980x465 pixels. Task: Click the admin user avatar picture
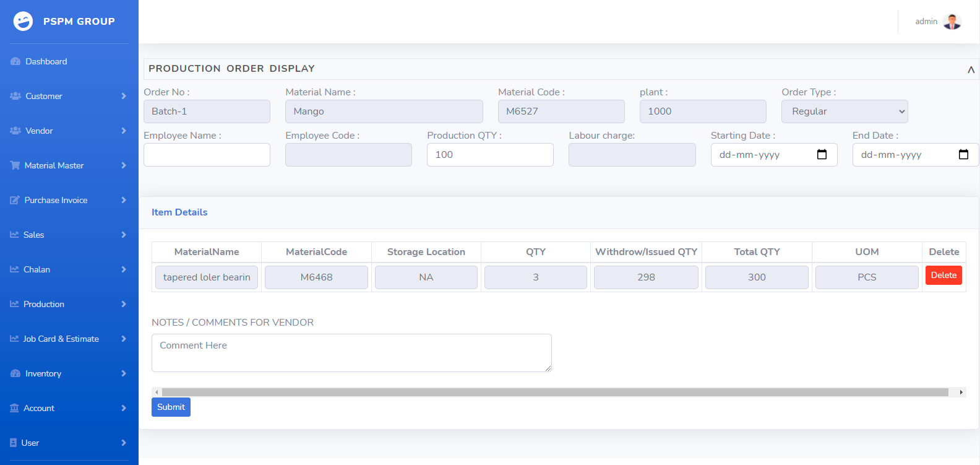coord(952,22)
